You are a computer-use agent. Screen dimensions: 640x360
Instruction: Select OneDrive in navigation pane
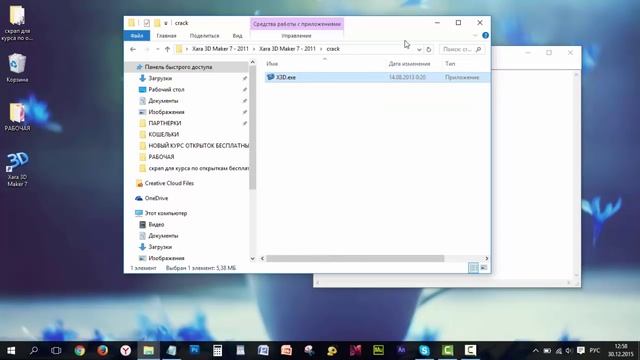coord(156,198)
